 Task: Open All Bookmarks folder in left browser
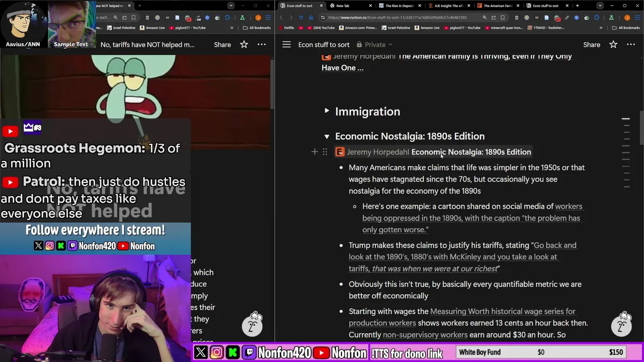click(257, 28)
